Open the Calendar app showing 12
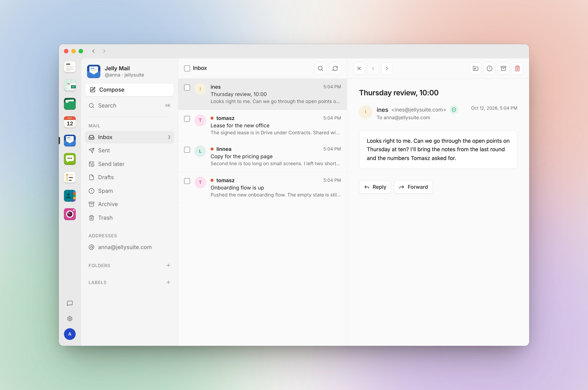The height and width of the screenshot is (390, 588). [70, 122]
